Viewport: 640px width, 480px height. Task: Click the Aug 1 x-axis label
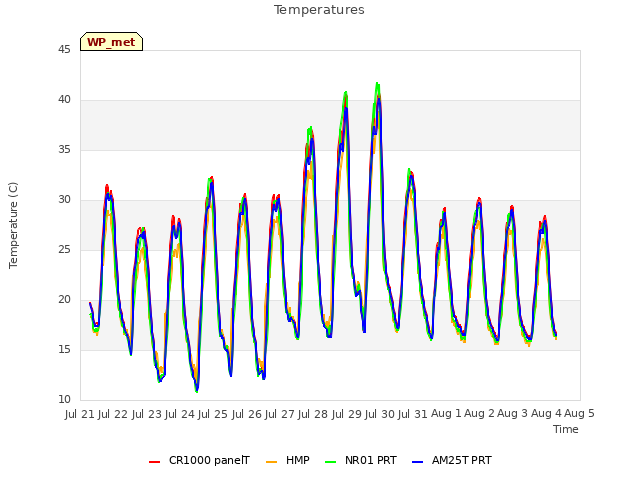[x=446, y=414]
